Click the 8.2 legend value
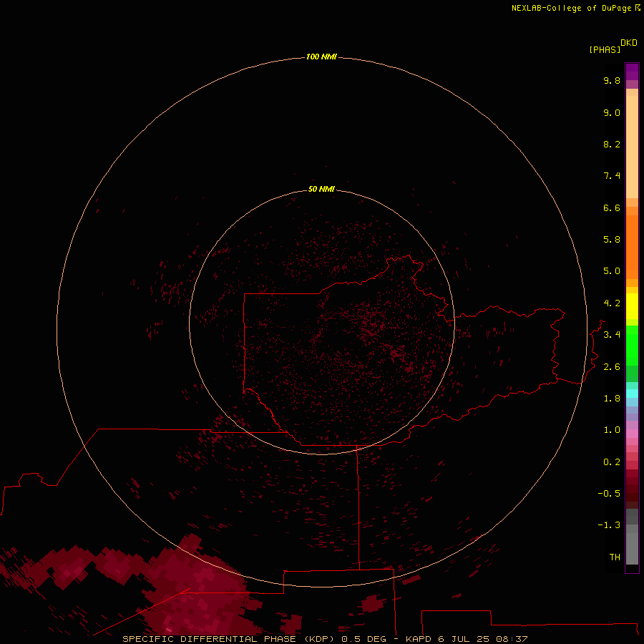Image resolution: width=644 pixels, height=644 pixels. pyautogui.click(x=612, y=144)
